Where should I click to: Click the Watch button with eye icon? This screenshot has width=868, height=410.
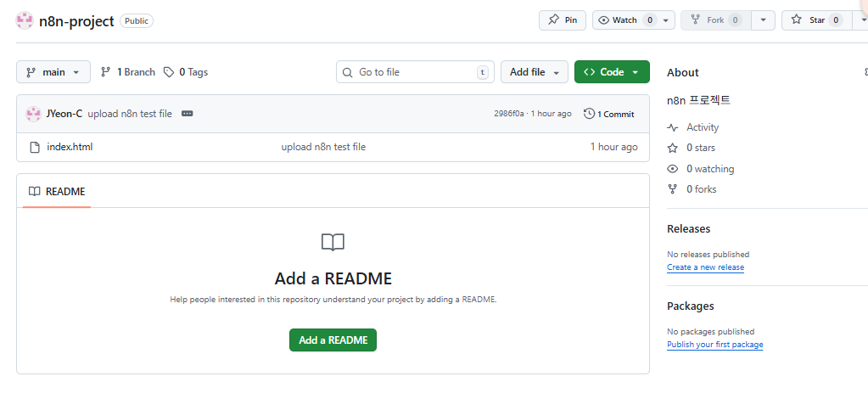[624, 20]
